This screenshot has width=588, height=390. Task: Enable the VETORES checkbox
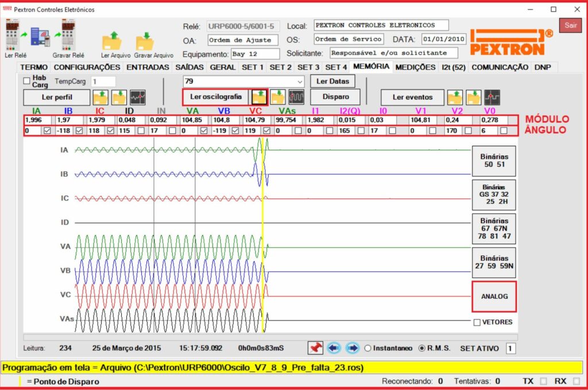coord(477,322)
